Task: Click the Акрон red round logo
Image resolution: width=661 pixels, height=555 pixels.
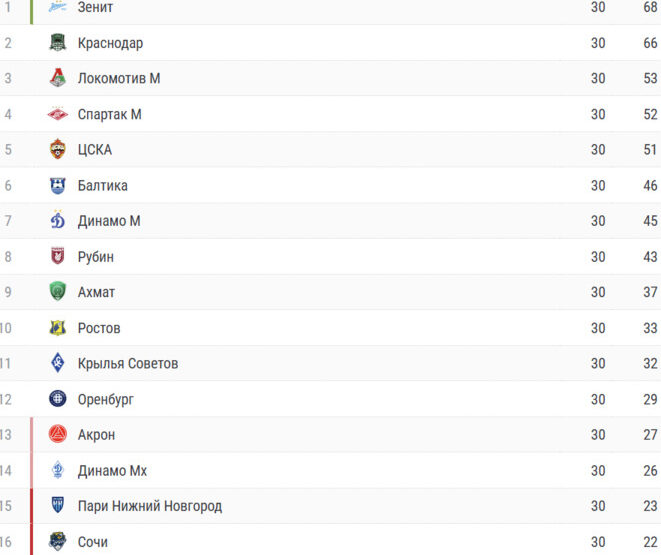Action: pos(58,434)
